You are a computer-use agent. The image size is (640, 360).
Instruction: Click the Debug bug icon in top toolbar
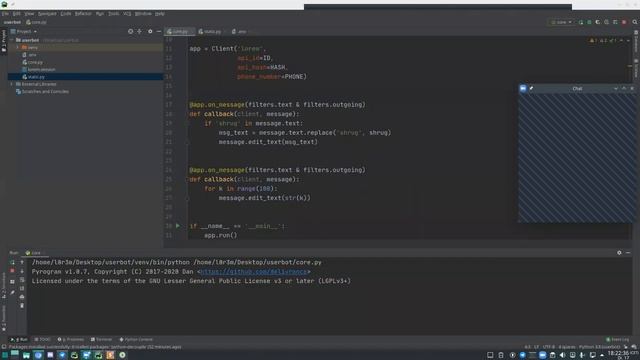pos(589,22)
